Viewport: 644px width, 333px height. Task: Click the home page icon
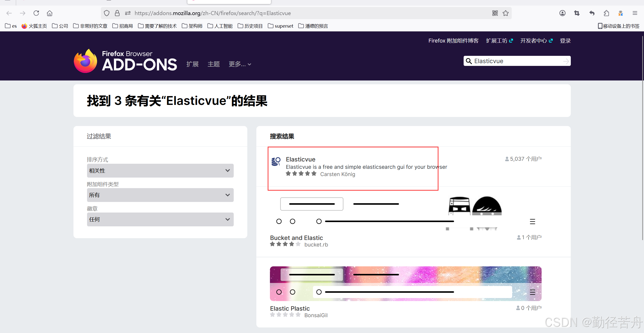point(50,13)
